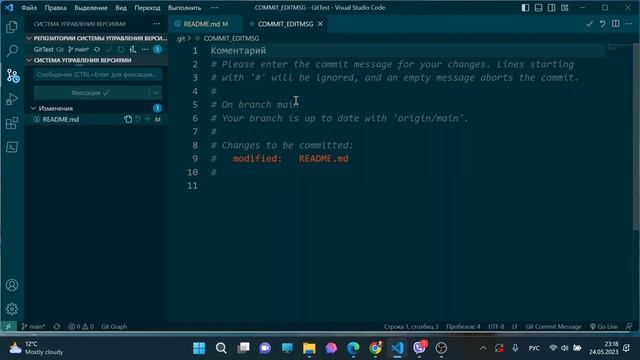Toggle secondary side bar layout button
Viewport: 640px width, 360px height.
[x=551, y=8]
